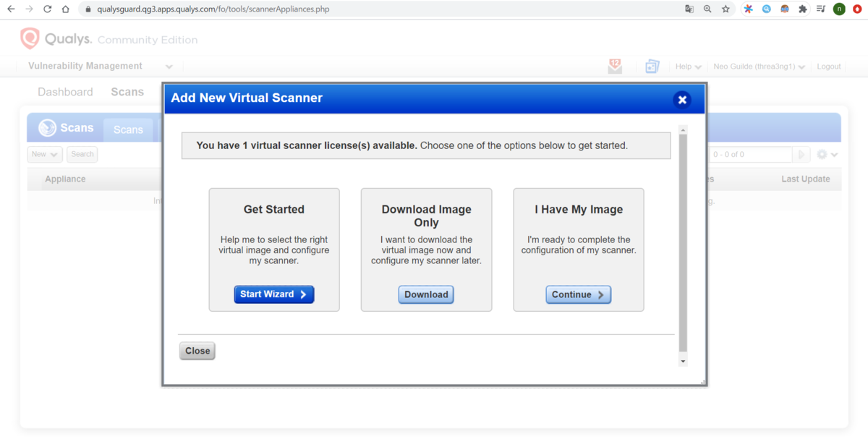Click the Search button in the Scans toolbar
The height and width of the screenshot is (447, 868).
tap(82, 154)
